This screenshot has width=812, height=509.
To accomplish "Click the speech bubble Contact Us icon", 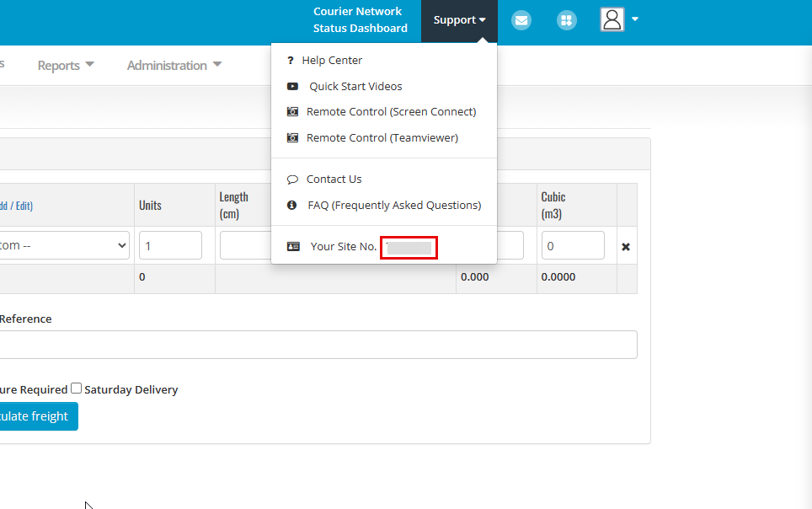I will click(292, 179).
